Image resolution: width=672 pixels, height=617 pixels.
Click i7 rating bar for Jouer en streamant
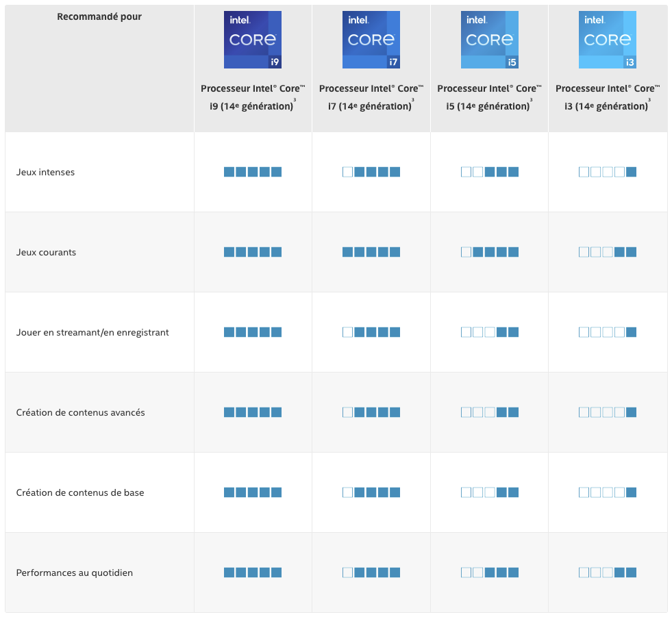371,332
